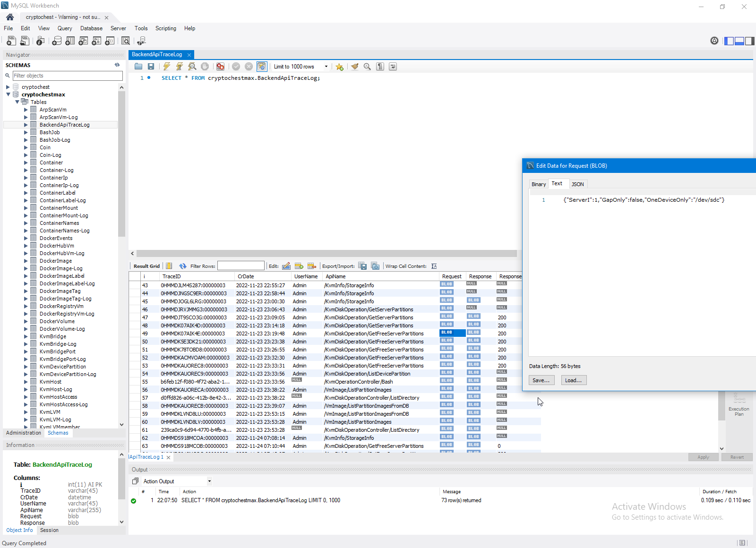Click Load... button in BLOB editor
The width and height of the screenshot is (756, 548).
click(574, 380)
